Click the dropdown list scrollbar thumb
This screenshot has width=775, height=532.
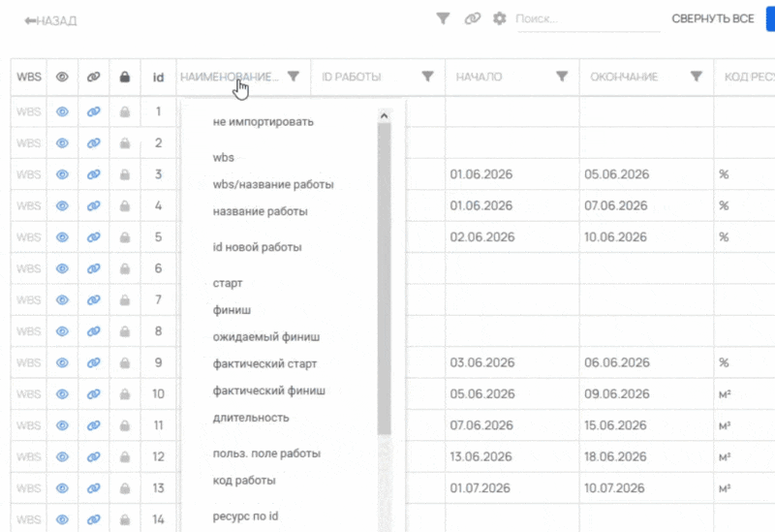click(384, 279)
